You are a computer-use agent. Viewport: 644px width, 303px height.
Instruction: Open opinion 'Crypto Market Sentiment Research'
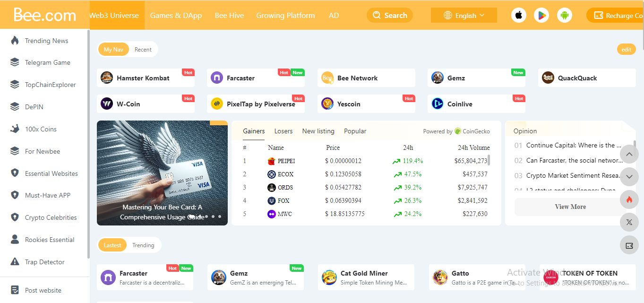point(573,175)
